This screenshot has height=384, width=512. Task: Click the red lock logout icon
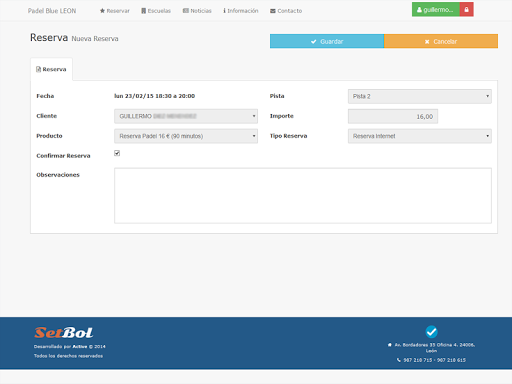point(466,10)
